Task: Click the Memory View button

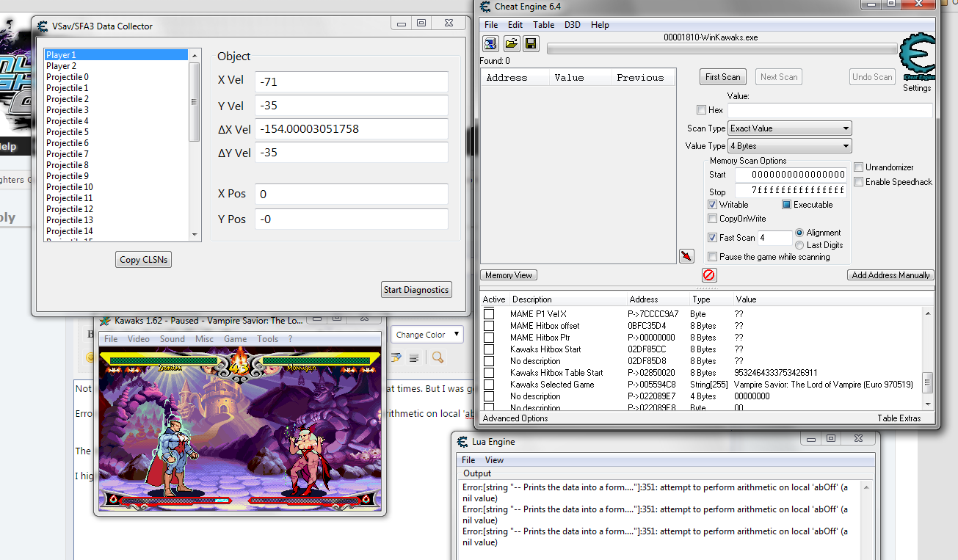Action: pyautogui.click(x=509, y=275)
